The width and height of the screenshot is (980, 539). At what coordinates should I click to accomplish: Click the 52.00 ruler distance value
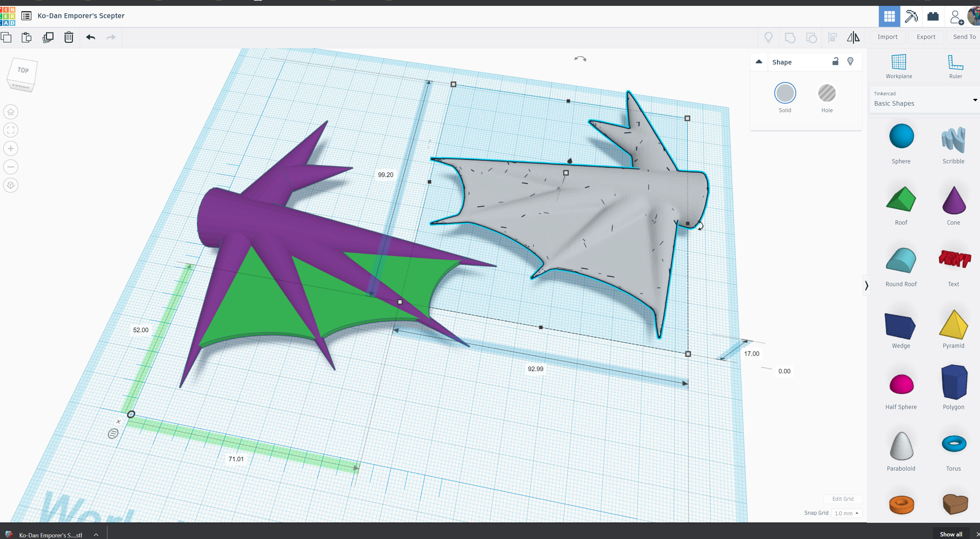[x=140, y=330]
